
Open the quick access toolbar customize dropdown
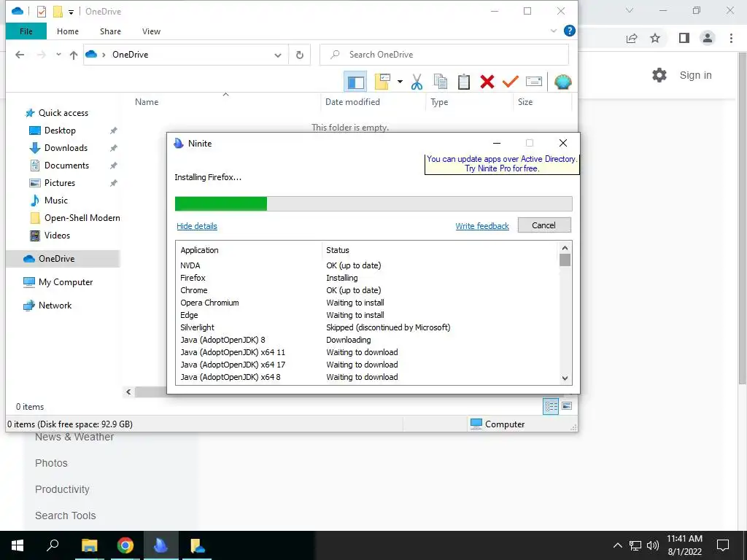71,12
